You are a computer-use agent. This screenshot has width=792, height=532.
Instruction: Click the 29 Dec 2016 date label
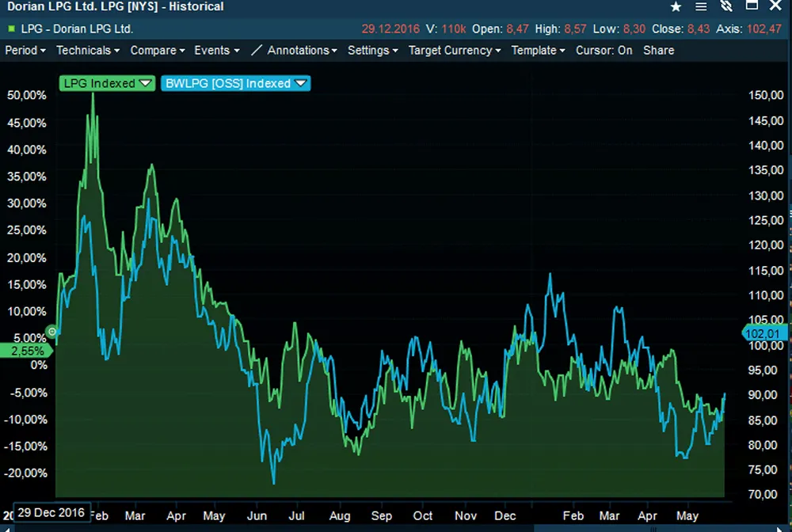[x=52, y=511]
